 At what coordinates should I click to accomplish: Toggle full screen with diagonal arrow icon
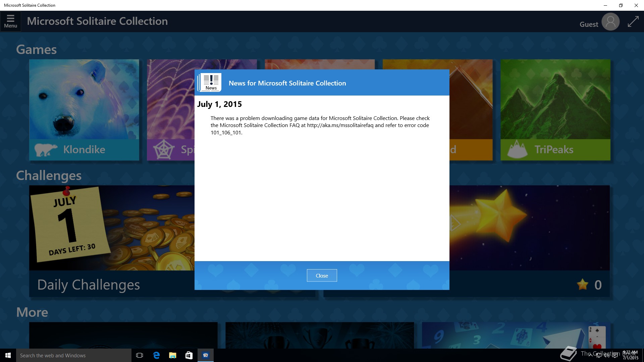633,22
